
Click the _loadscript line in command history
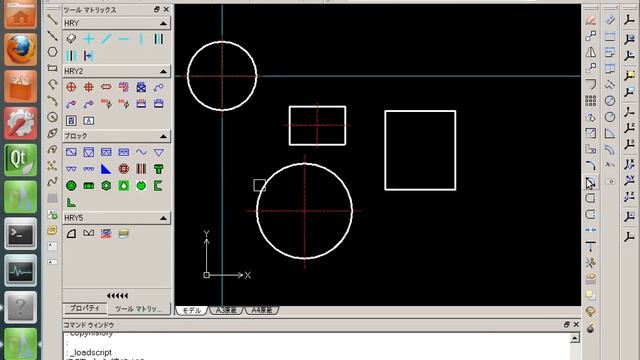click(90, 352)
